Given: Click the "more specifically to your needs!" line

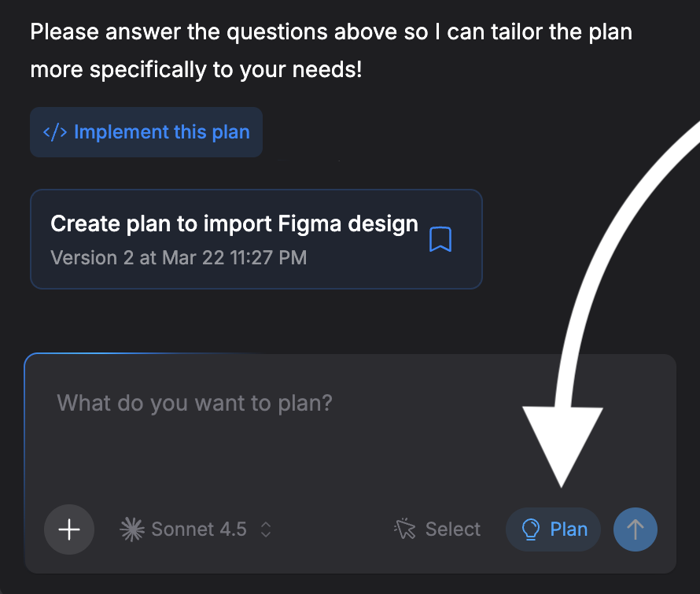Looking at the screenshot, I should click(x=196, y=69).
